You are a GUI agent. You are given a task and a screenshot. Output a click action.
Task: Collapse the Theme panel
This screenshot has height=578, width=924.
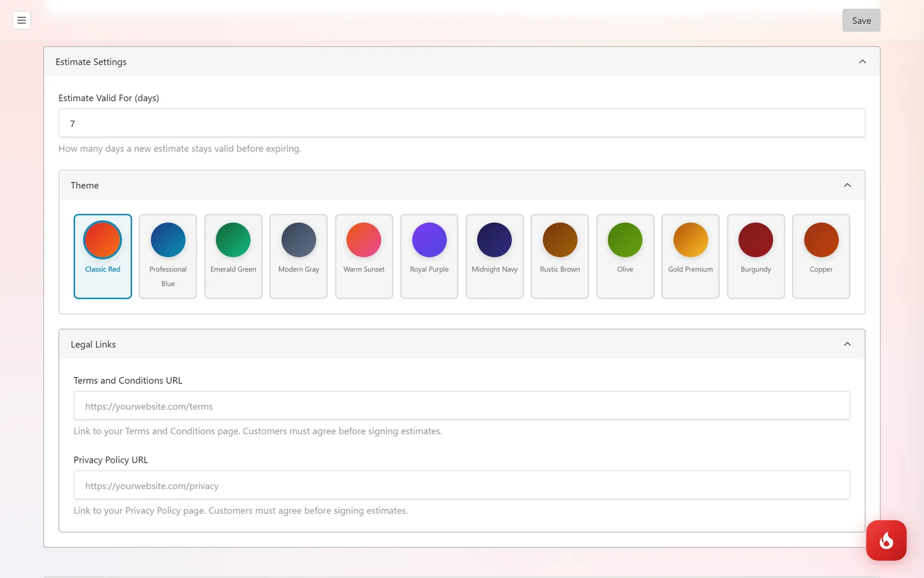coord(847,186)
